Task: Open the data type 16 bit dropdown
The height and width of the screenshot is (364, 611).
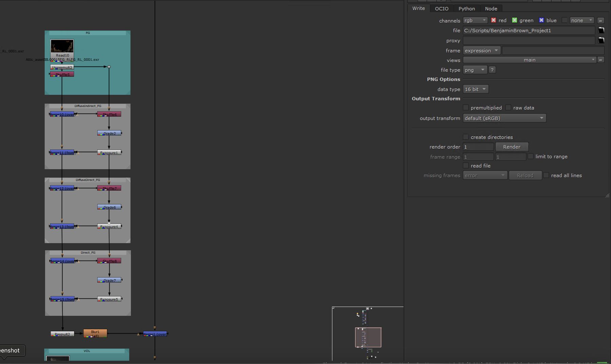Action: pos(475,89)
